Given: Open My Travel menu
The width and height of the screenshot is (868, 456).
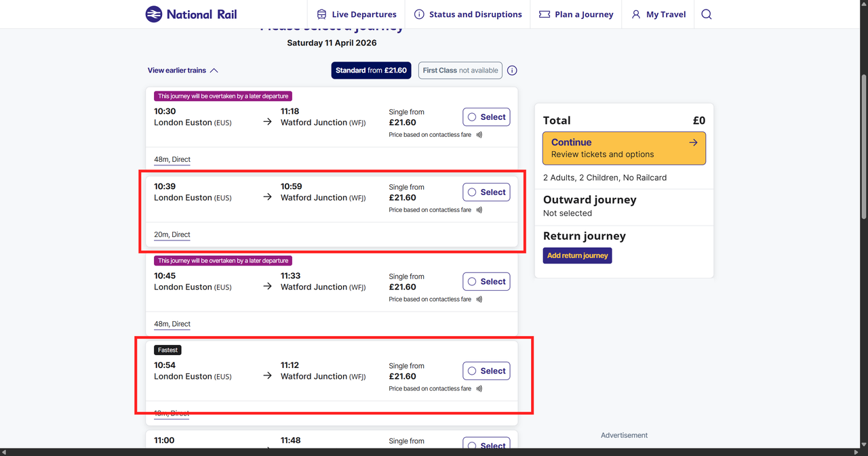Looking at the screenshot, I should click(658, 14).
